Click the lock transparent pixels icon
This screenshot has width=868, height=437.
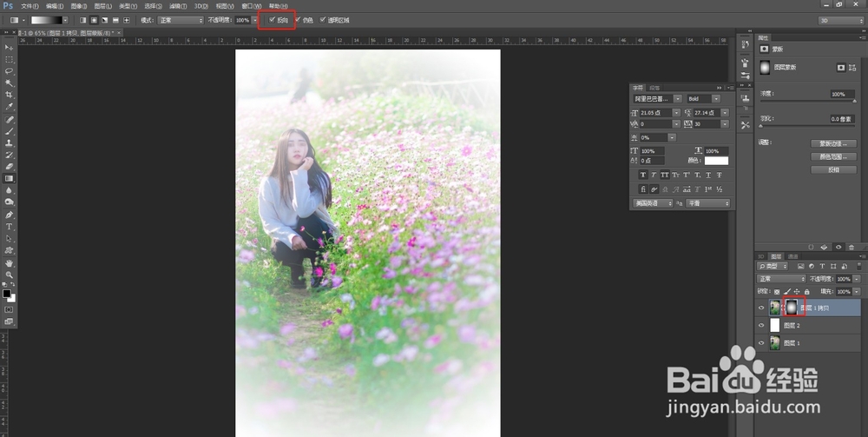777,291
